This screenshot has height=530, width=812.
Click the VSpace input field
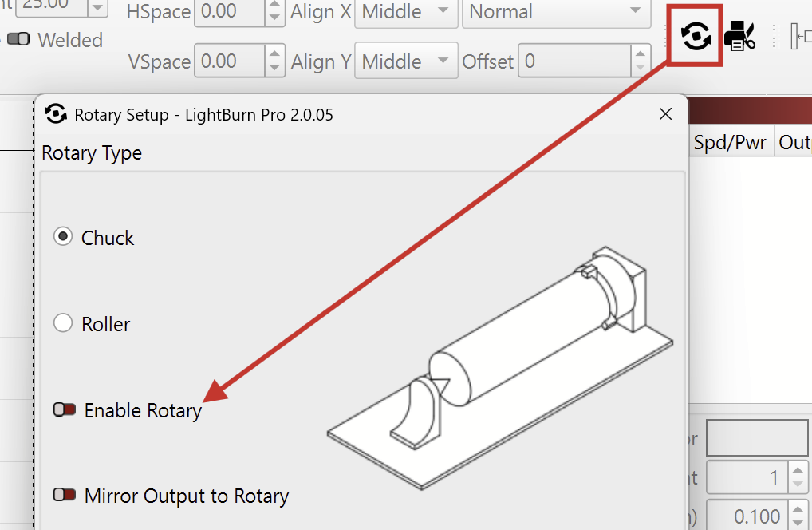(x=229, y=61)
